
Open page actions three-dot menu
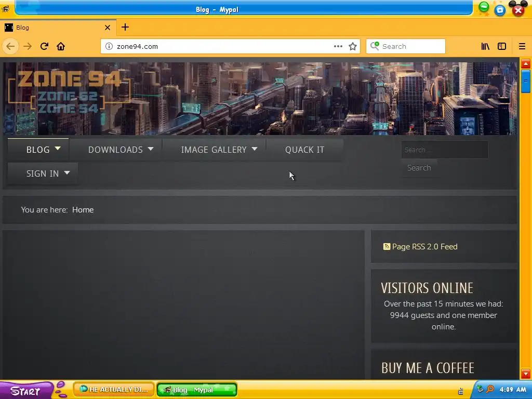point(338,46)
